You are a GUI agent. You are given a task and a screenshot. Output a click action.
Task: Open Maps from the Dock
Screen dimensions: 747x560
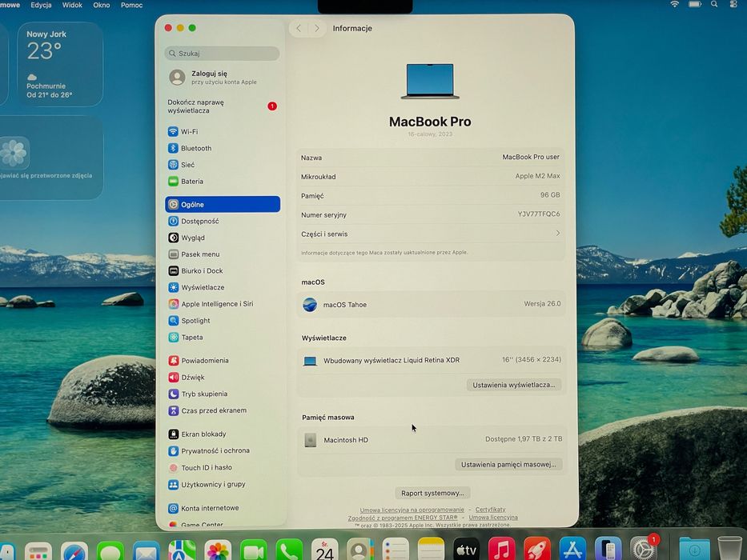pos(182,550)
